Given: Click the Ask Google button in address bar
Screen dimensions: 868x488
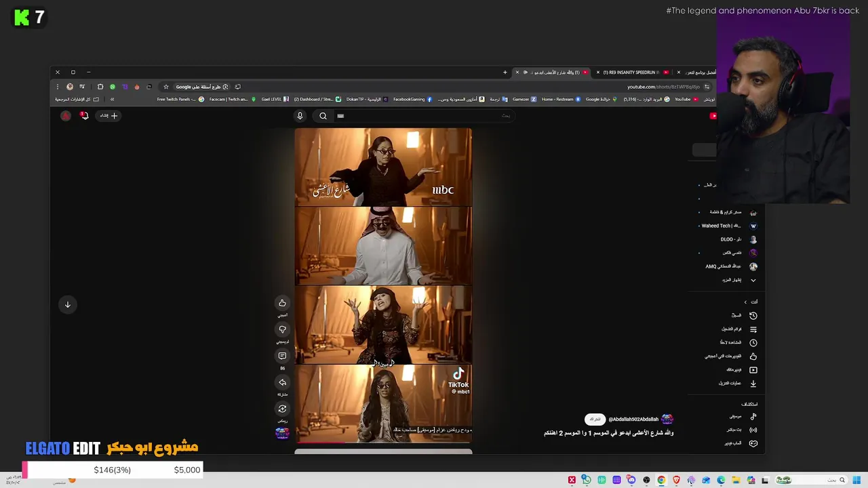Looking at the screenshot, I should click(202, 87).
